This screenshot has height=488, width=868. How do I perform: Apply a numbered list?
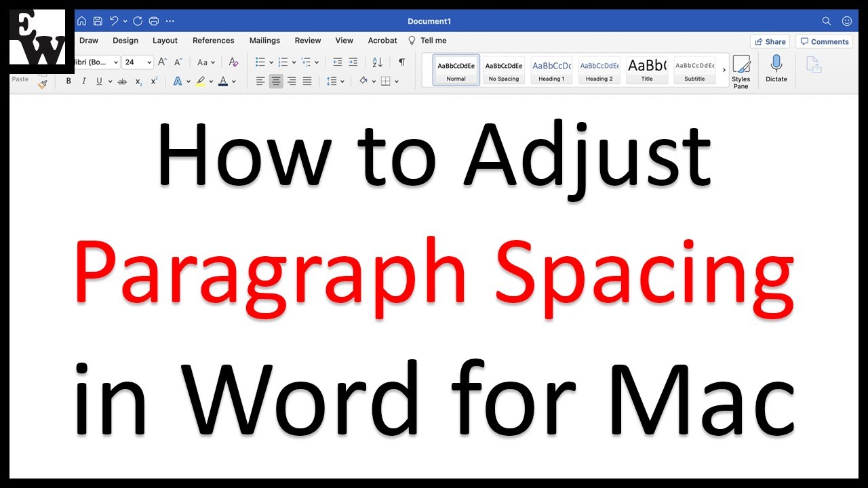click(283, 62)
